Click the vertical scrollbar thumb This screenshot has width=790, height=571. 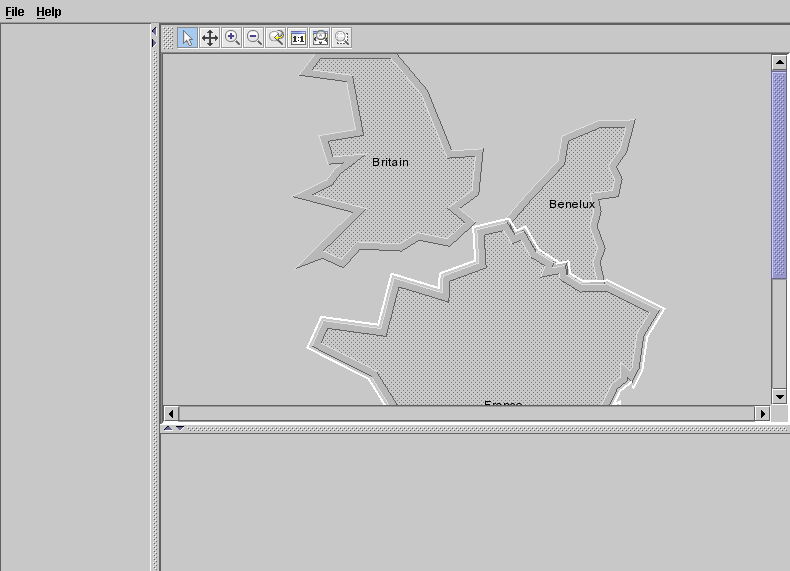(x=779, y=175)
